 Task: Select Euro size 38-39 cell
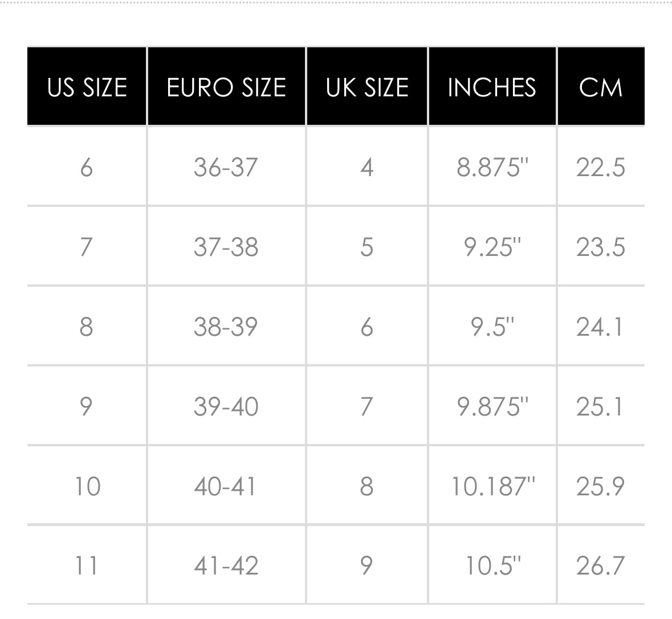226,327
